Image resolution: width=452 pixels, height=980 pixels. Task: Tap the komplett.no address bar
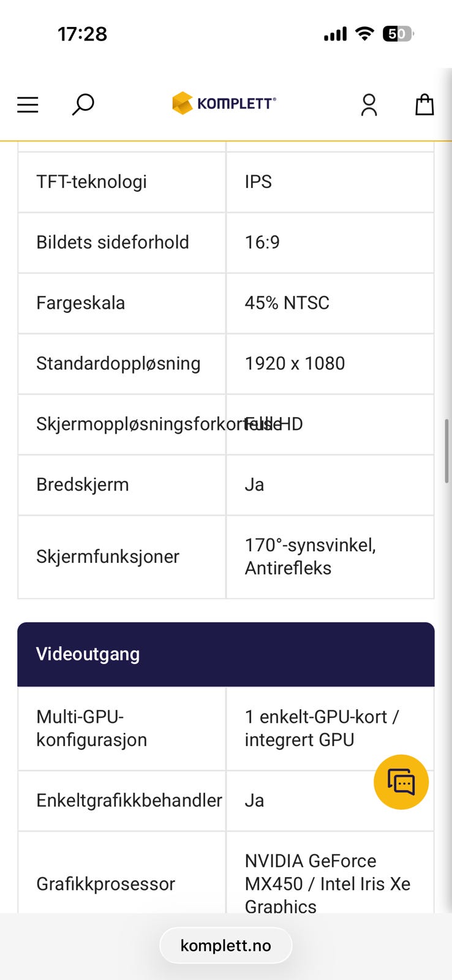coord(225,945)
